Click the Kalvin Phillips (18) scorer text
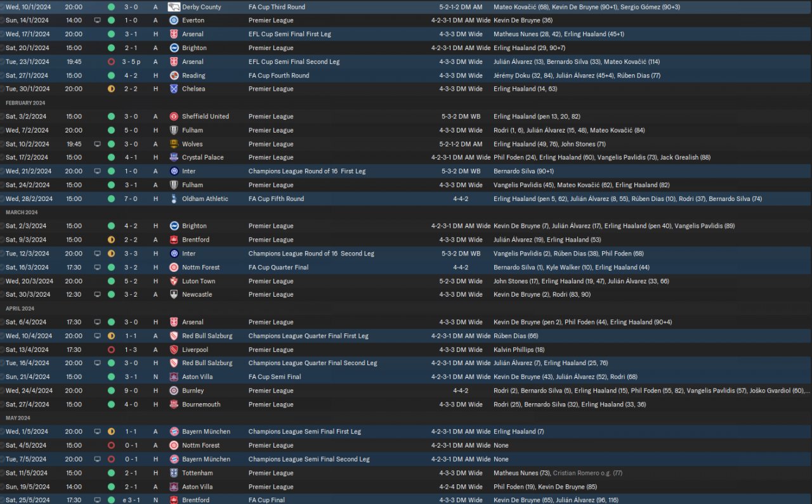Image resolution: width=812 pixels, height=504 pixels. [x=519, y=349]
